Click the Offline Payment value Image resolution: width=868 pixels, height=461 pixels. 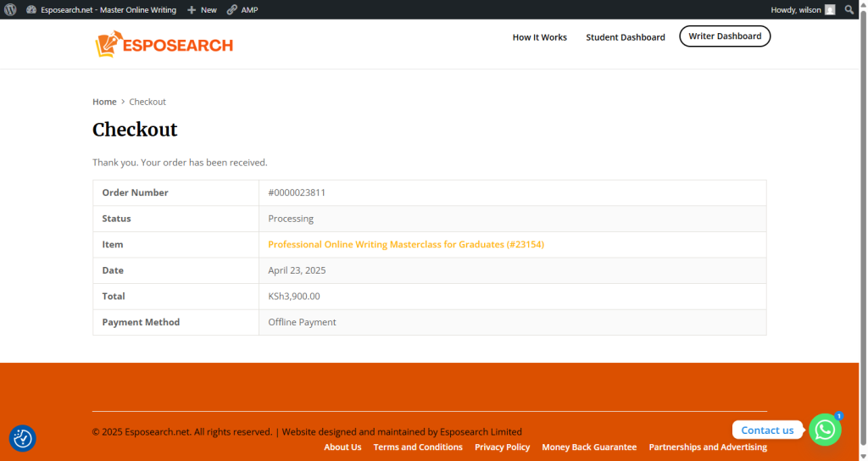coord(302,322)
